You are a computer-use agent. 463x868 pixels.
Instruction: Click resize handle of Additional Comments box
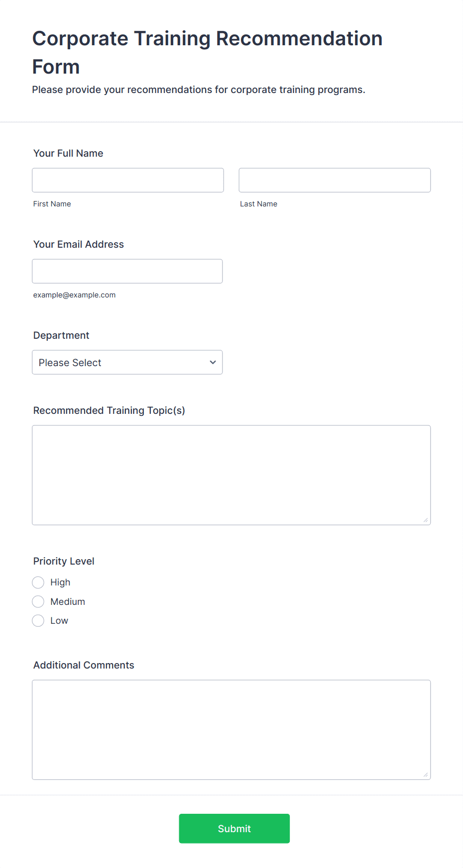point(426,774)
